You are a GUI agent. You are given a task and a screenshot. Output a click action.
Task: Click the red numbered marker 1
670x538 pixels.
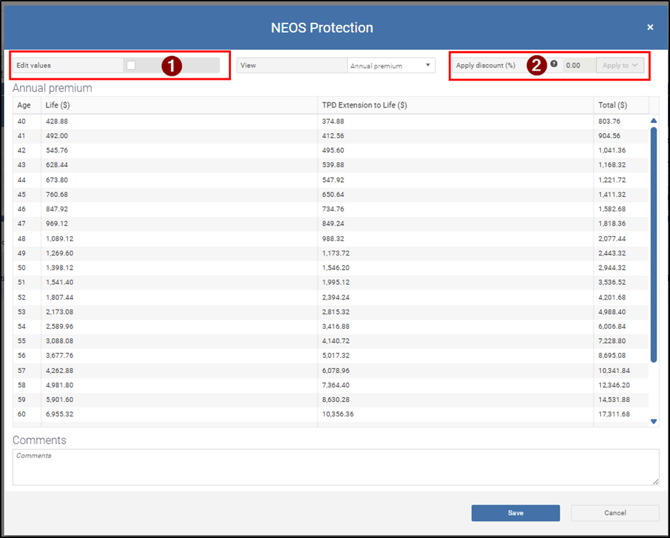coord(172,65)
